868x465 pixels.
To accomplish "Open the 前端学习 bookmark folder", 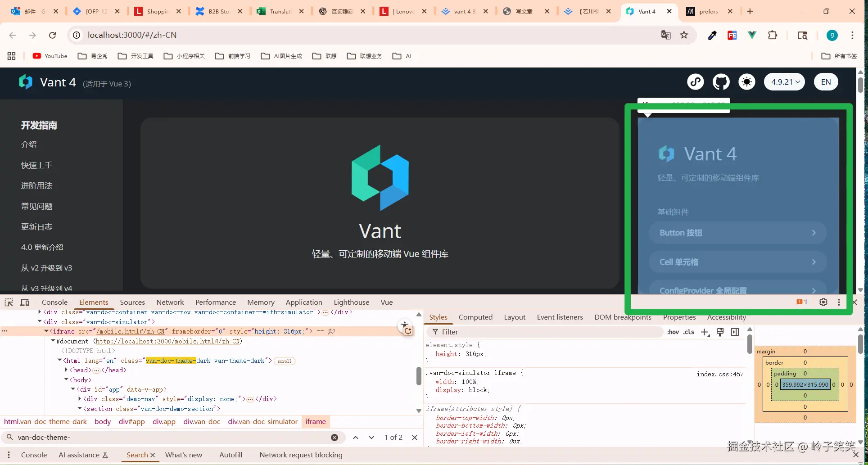I will tap(233, 56).
